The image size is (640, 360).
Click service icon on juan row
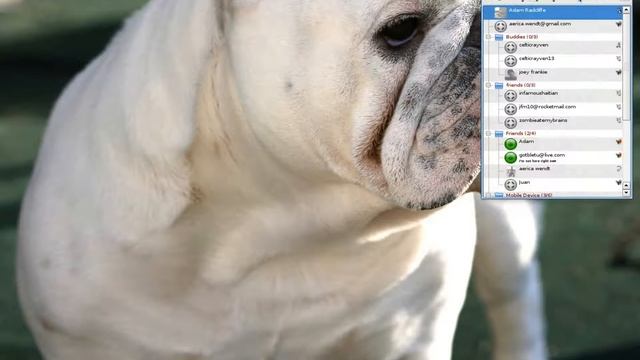[619, 182]
